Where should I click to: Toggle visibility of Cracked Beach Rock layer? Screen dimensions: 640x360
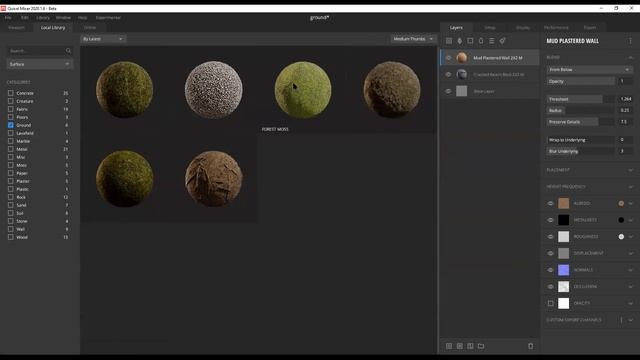coord(449,75)
